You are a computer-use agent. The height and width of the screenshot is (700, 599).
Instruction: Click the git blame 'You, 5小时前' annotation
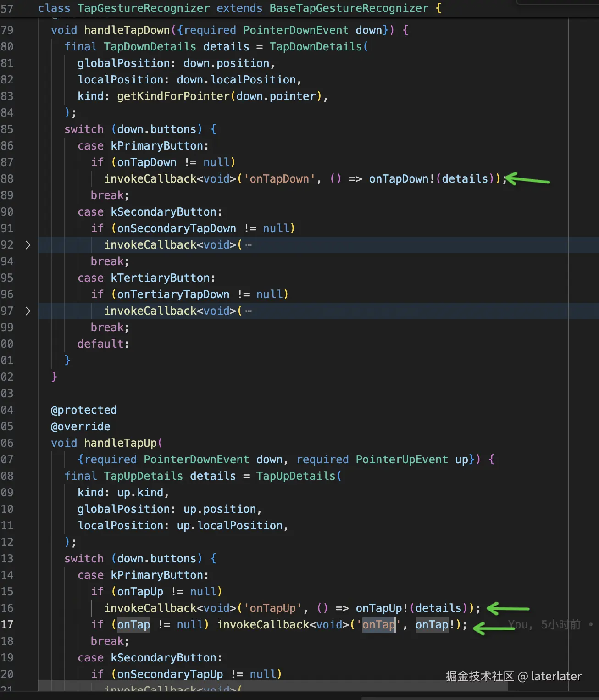tap(544, 625)
